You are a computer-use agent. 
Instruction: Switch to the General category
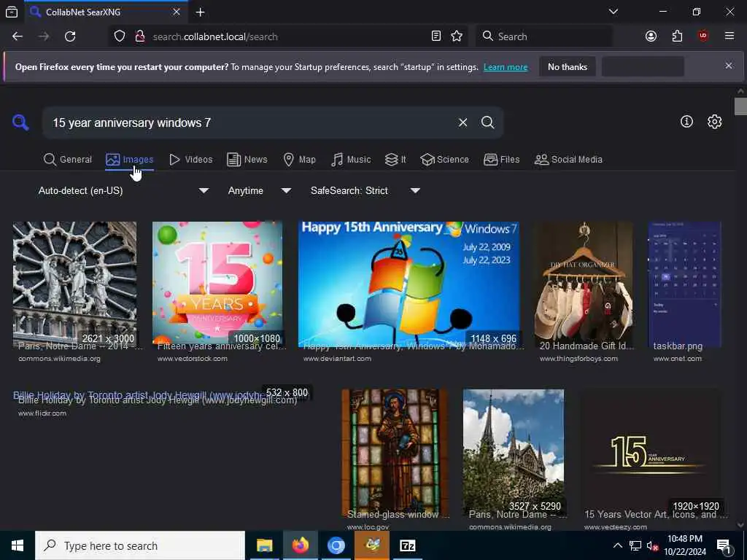coord(68,160)
